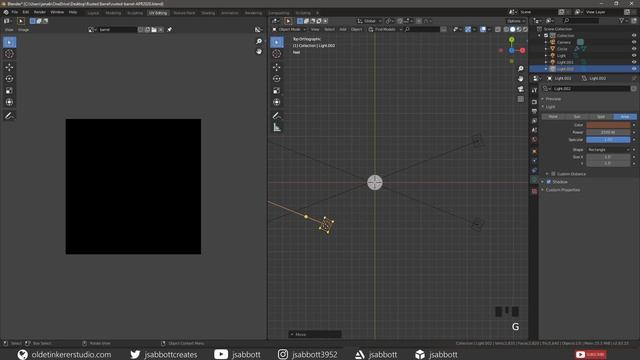Open image file folder icon
The image size is (640, 360).
[x=154, y=29]
